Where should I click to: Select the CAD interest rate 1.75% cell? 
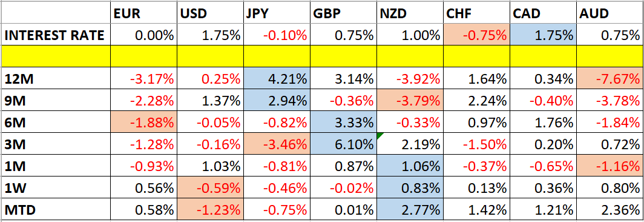tap(544, 35)
